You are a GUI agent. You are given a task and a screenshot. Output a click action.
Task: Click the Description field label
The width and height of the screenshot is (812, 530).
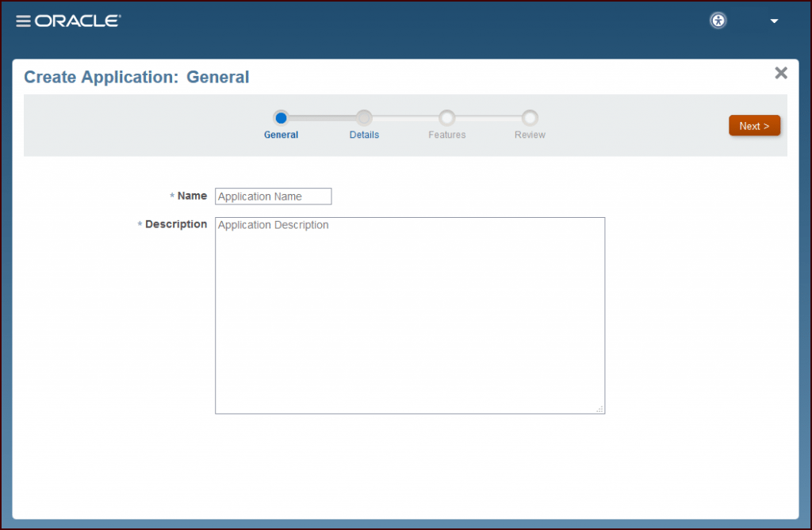[x=176, y=224]
